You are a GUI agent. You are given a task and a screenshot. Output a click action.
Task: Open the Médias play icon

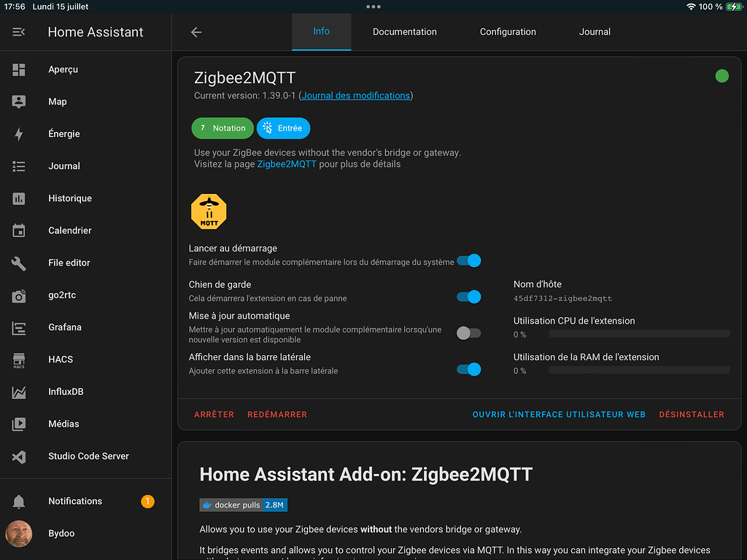point(18,424)
